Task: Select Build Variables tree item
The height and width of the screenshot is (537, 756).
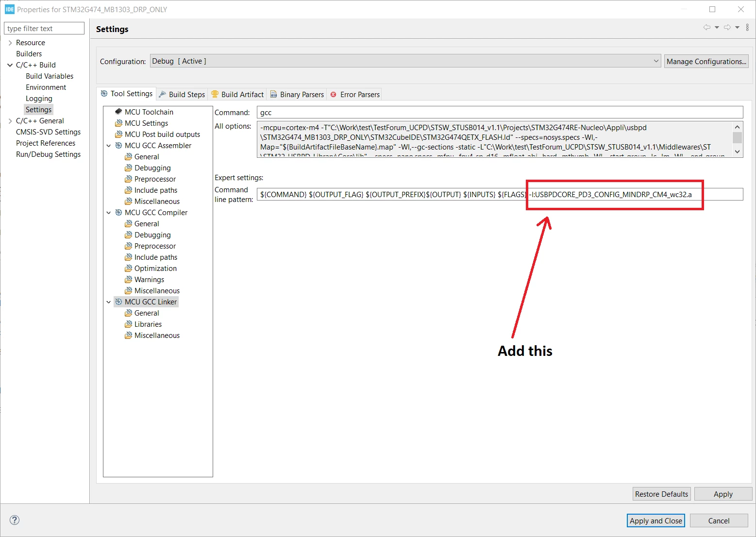Action: 50,76
